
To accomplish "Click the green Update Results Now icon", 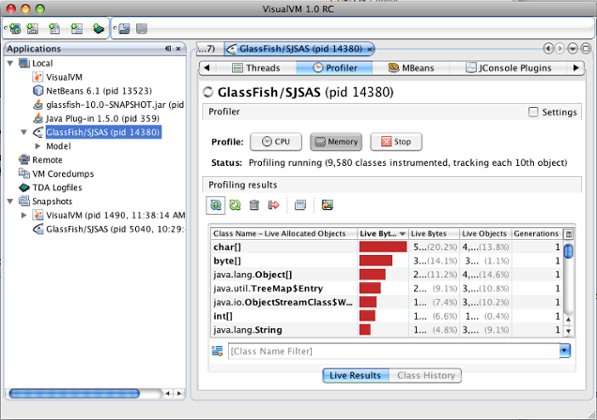I will [235, 205].
